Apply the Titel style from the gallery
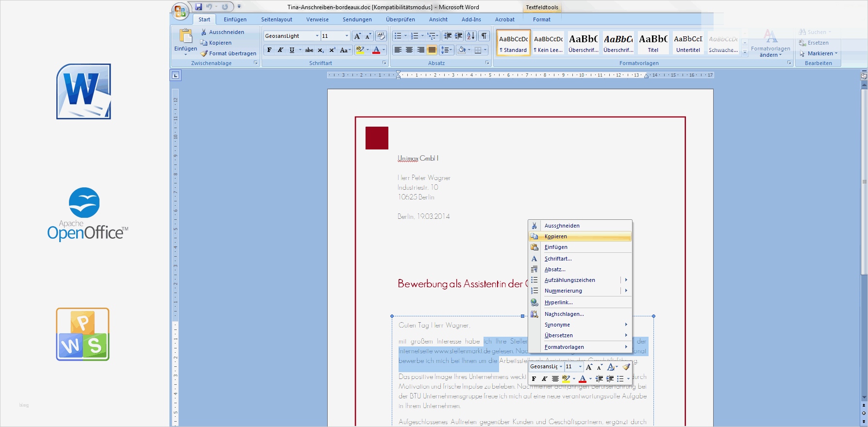Screen dimensions: 868x427 [x=653, y=43]
